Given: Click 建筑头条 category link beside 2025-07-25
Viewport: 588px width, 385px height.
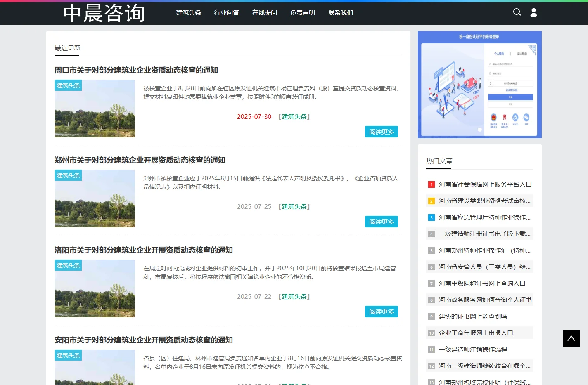Looking at the screenshot, I should [x=294, y=207].
